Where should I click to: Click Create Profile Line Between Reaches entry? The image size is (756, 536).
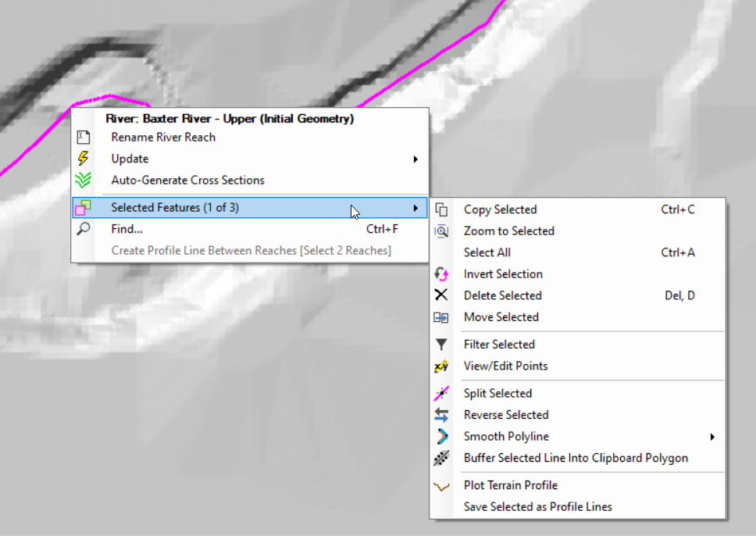click(x=250, y=250)
